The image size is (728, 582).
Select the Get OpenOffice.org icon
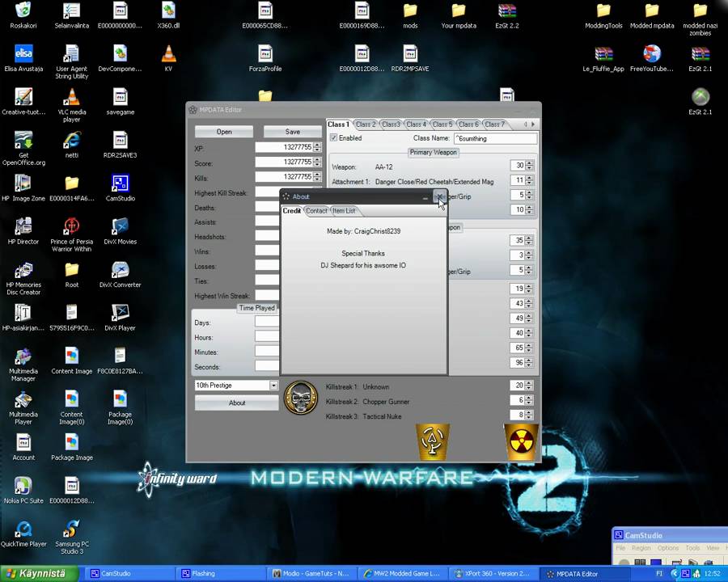[23, 148]
